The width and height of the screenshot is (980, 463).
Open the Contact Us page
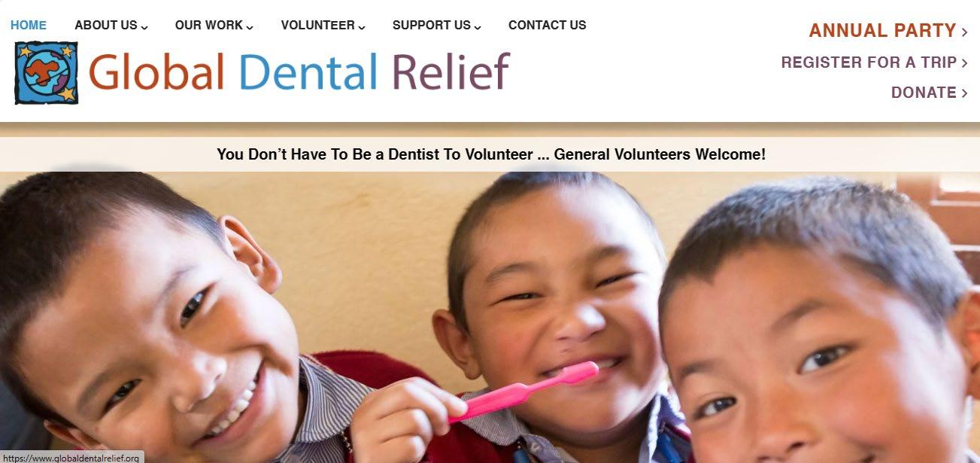[x=547, y=25]
